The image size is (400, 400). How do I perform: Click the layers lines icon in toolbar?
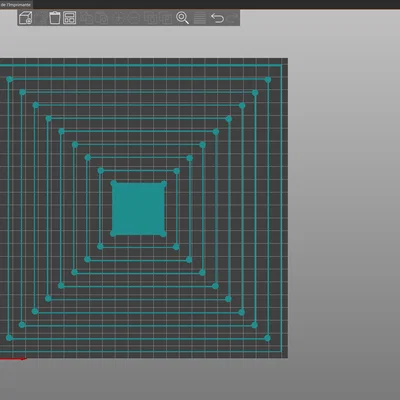(200, 18)
